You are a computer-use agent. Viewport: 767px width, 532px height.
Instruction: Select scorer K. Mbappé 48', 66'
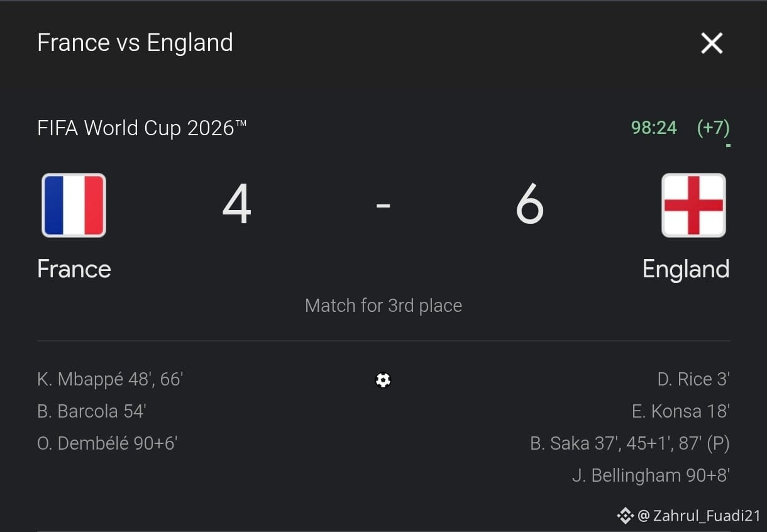[x=110, y=379]
